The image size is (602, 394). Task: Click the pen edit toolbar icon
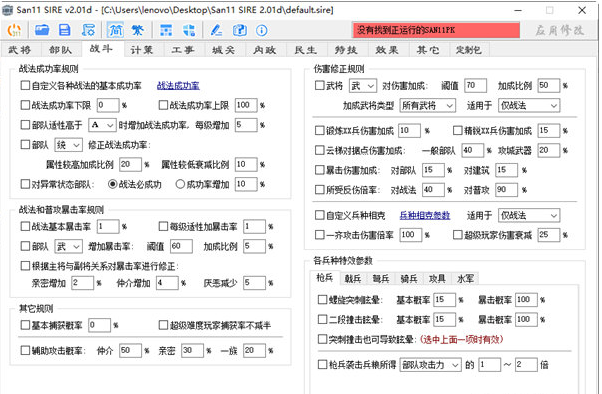(x=216, y=30)
